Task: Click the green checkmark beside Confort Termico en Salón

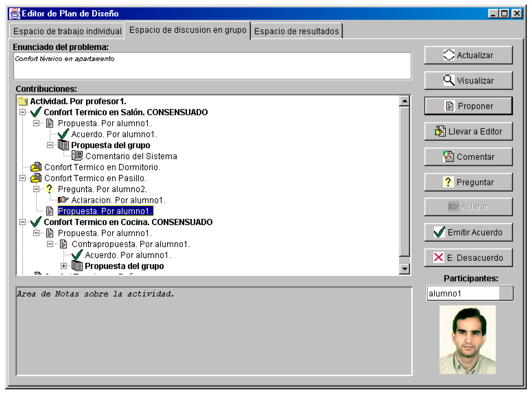Action: pyautogui.click(x=36, y=112)
